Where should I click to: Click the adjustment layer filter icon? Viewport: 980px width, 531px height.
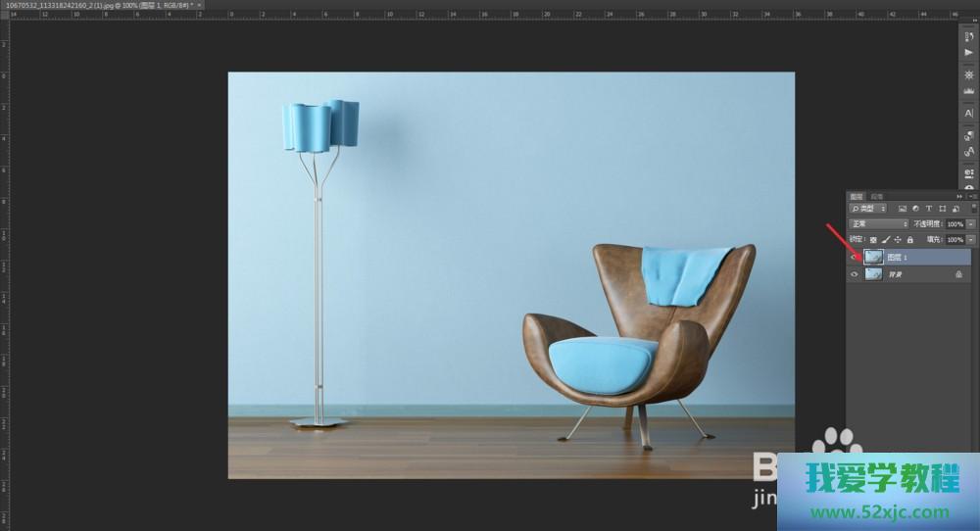(x=914, y=209)
